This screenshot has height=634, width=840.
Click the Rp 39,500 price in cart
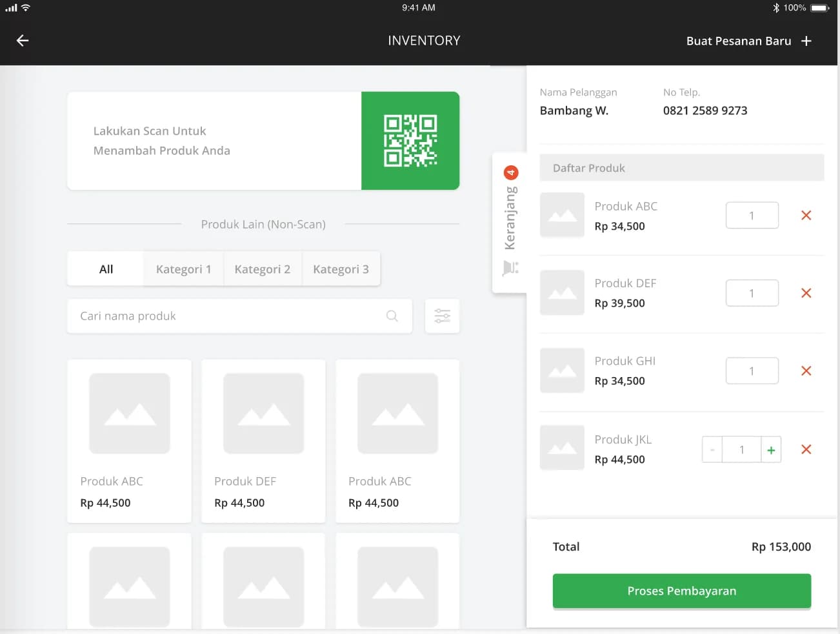tap(620, 303)
